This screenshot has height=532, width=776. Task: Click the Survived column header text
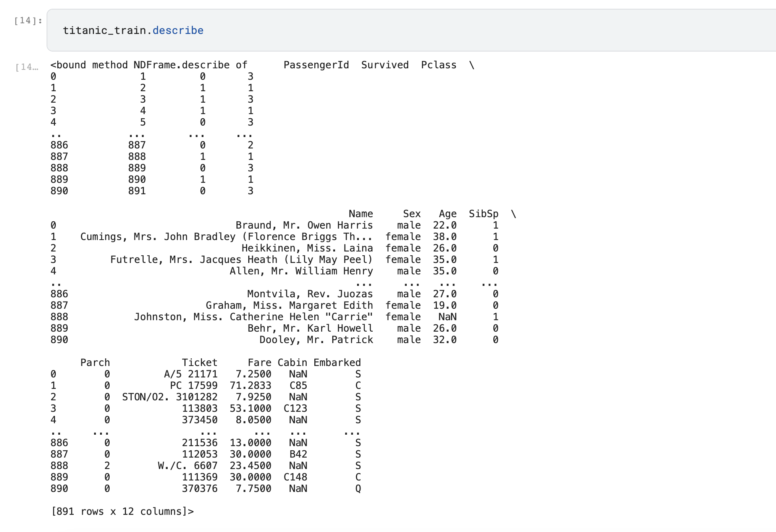pos(385,65)
